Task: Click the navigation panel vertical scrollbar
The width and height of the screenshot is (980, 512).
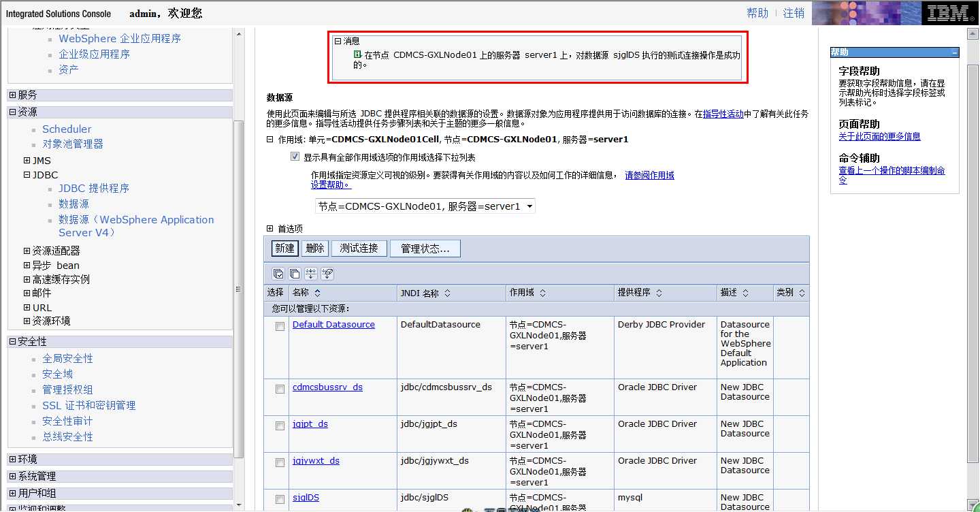Action: [x=238, y=289]
